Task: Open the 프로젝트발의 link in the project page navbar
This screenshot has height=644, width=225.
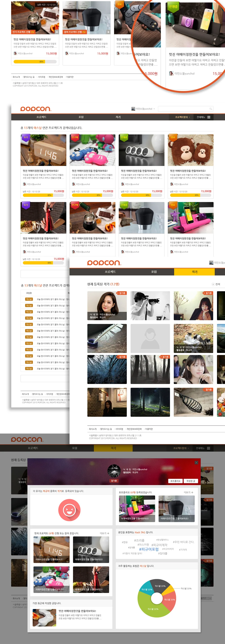Action: 182,117
